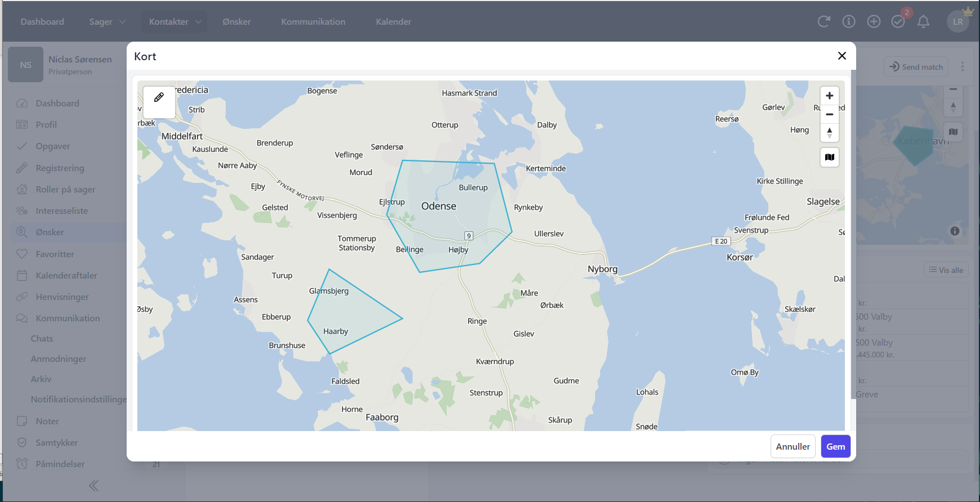This screenshot has height=502, width=980.
Task: Collapse the sidebar with double chevron
Action: (x=93, y=486)
